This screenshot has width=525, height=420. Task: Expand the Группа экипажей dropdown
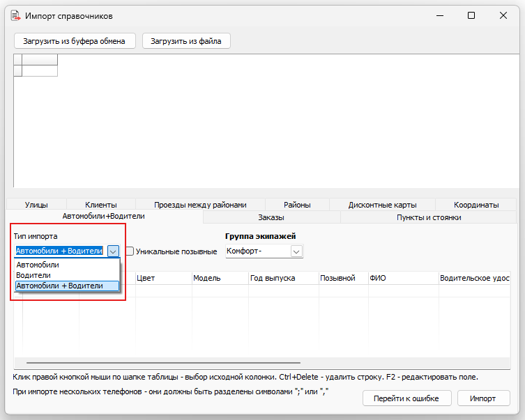coord(296,251)
